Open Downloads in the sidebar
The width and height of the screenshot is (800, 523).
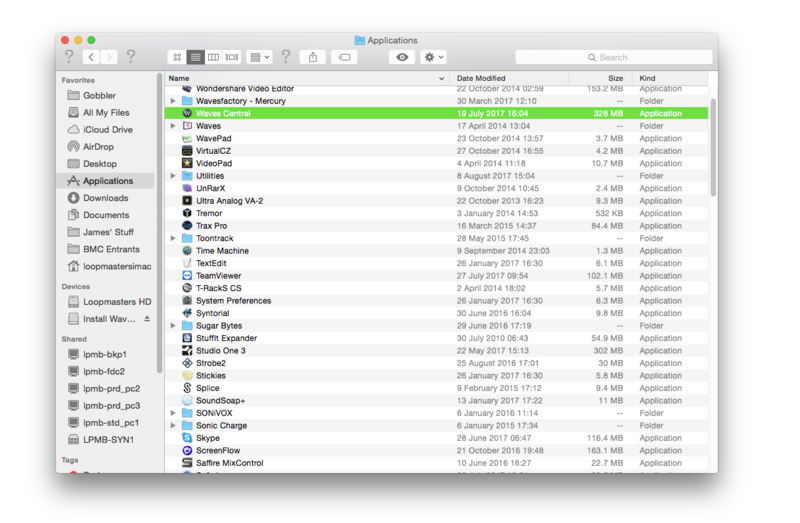(105, 198)
